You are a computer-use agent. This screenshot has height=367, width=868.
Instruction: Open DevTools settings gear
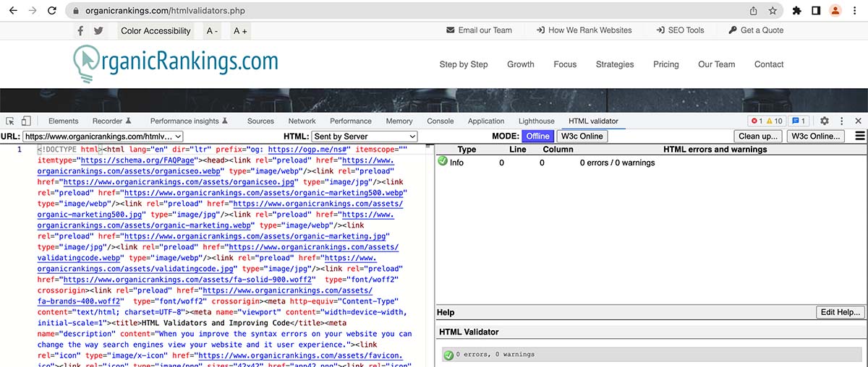(x=825, y=121)
